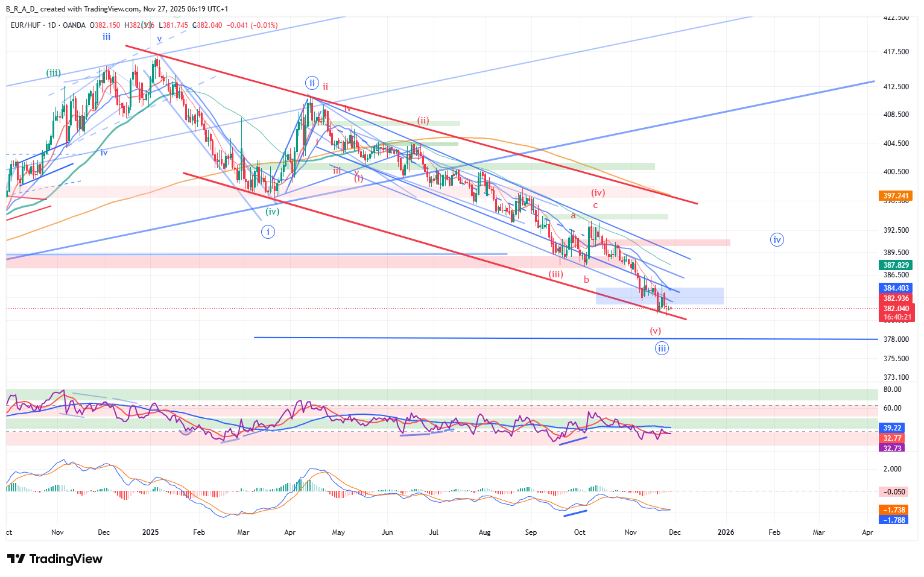Click the 2026 label on time axis
The height and width of the screenshot is (577, 924).
click(x=726, y=532)
